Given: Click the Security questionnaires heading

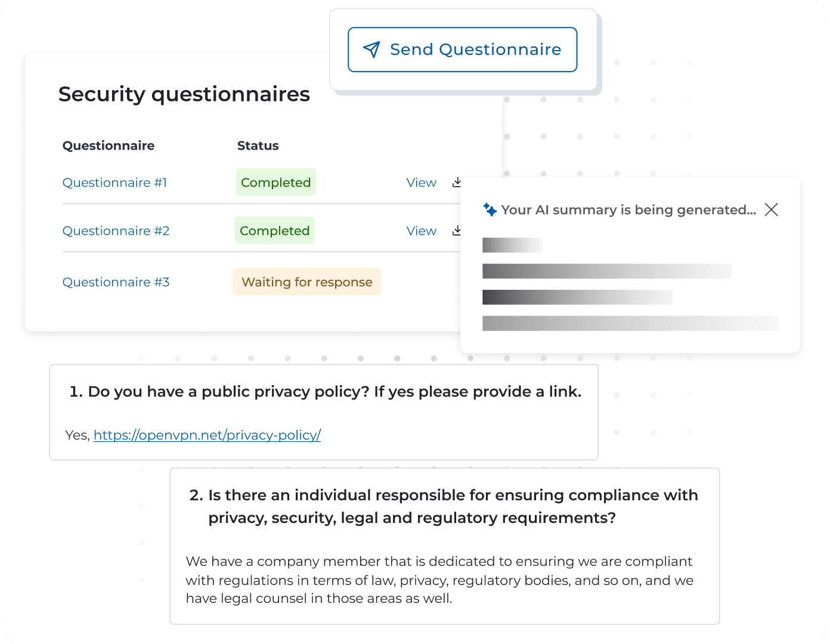Looking at the screenshot, I should (x=184, y=94).
